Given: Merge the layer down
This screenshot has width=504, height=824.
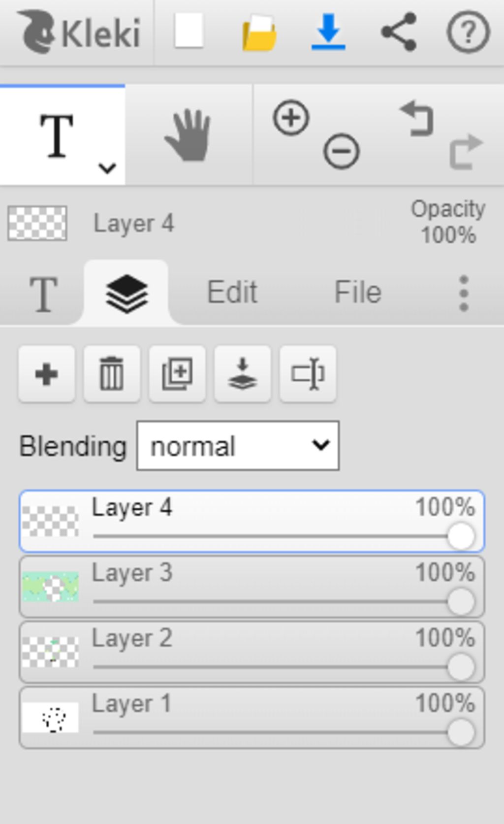Looking at the screenshot, I should pos(243,374).
